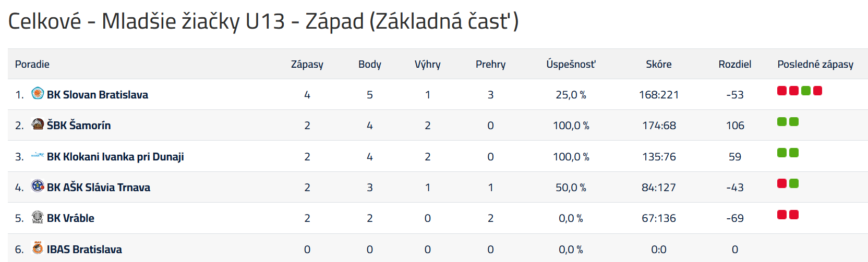Viewport: 868px width, 262px height.
Task: Open the IBAS Bratislava team link
Action: click(x=85, y=249)
